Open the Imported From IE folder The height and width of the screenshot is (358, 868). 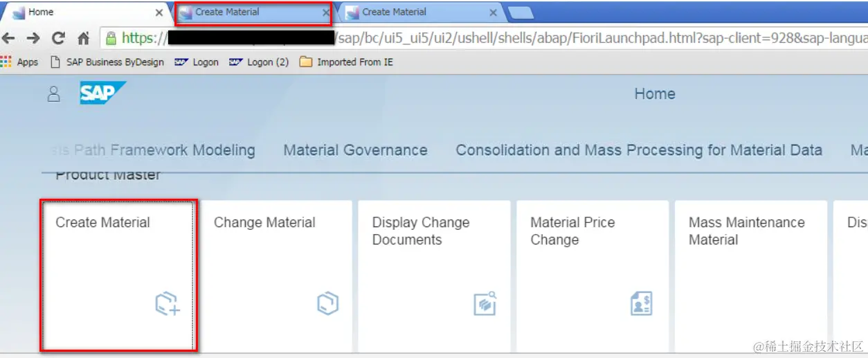coord(346,62)
